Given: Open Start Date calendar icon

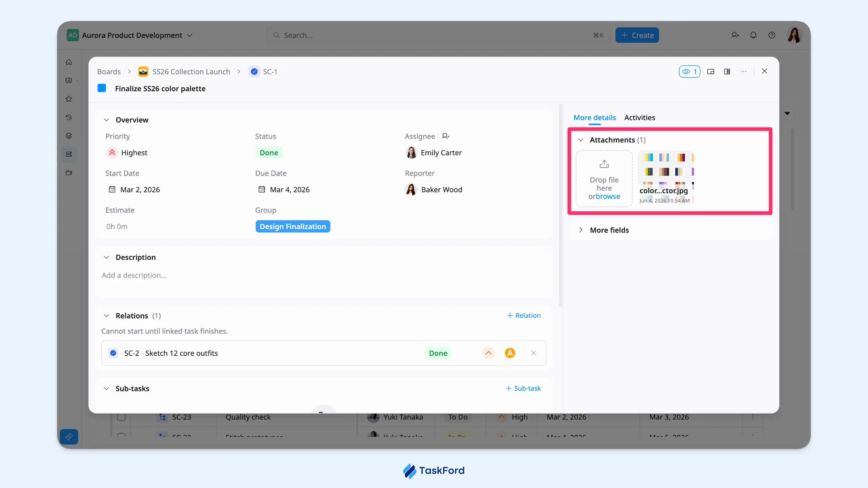Looking at the screenshot, I should (x=112, y=189).
